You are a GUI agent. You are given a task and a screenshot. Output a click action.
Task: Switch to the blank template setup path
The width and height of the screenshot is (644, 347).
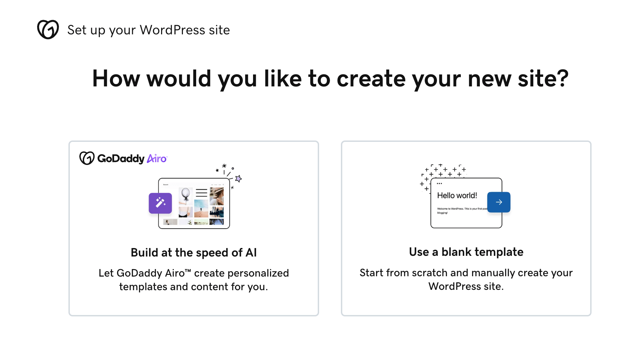click(x=466, y=228)
